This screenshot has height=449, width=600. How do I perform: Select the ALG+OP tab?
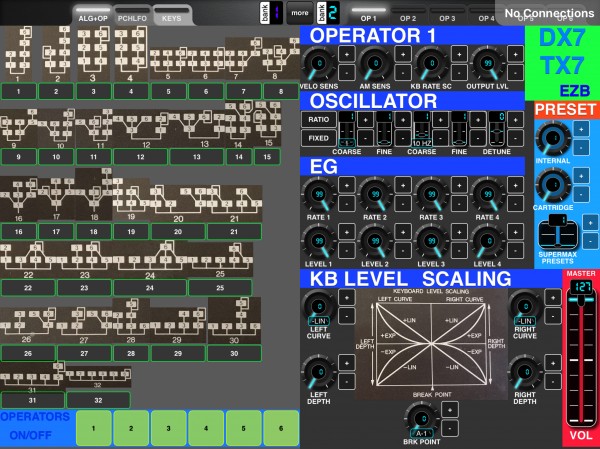93,15
